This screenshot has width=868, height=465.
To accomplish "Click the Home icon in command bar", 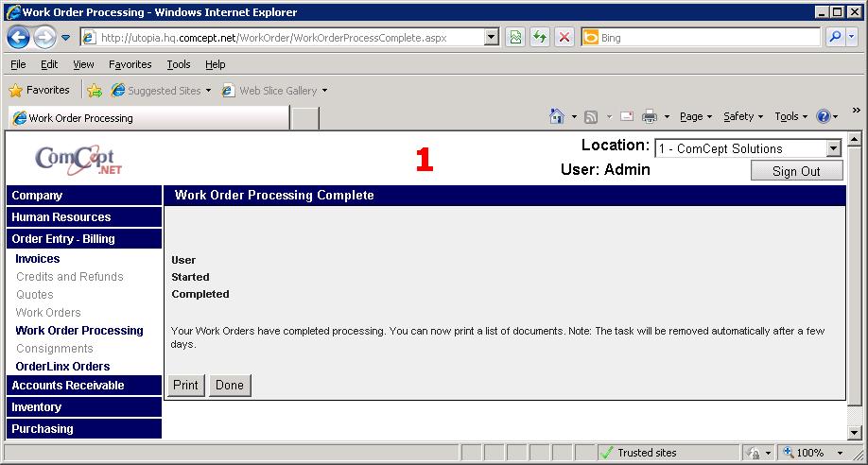I will click(x=558, y=116).
